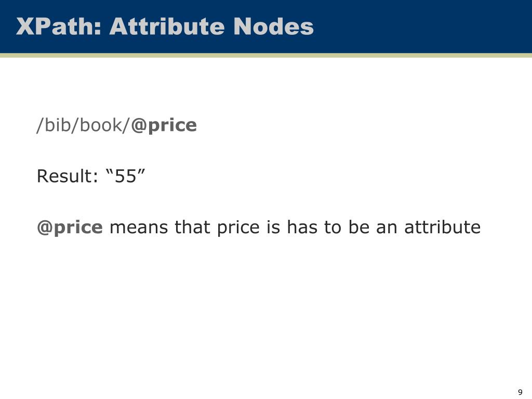
Task: Select bold @price in the XPath expression
Action: [164, 125]
